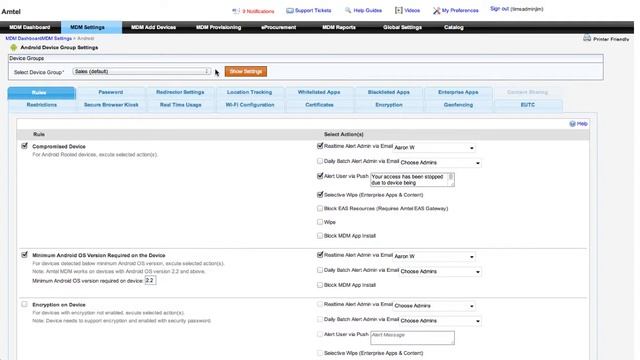Click the green Android icon in heading
The width and height of the screenshot is (640, 360).
13,48
